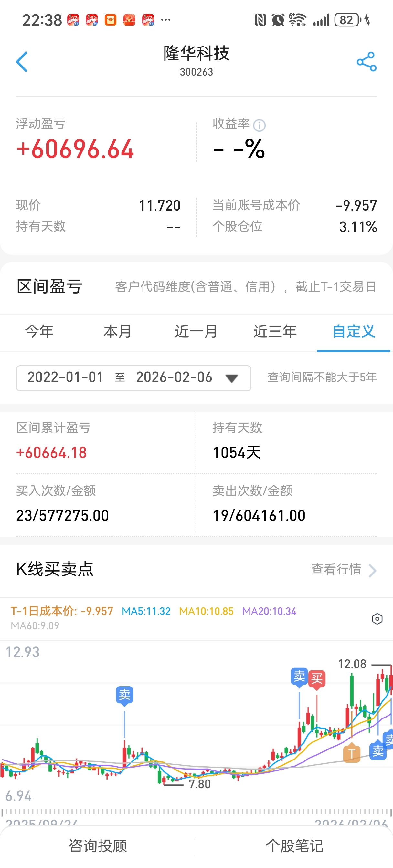The width and height of the screenshot is (393, 868).
Task: Tap the sell count 19/604161.00
Action: tap(259, 515)
